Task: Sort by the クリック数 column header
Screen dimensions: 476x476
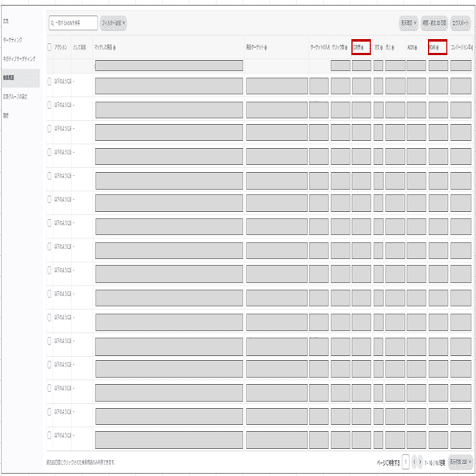Action: [338, 47]
